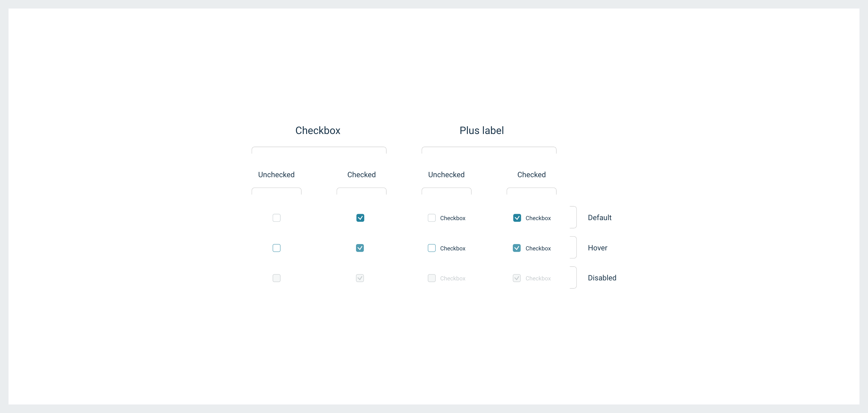Click the labeled unchecked Disabled checkbox
Viewport: 868px width, 413px height.
coord(432,278)
